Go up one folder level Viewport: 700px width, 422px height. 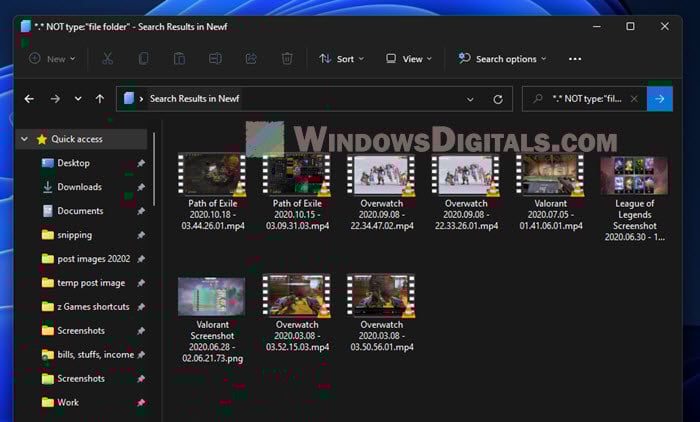coord(100,99)
